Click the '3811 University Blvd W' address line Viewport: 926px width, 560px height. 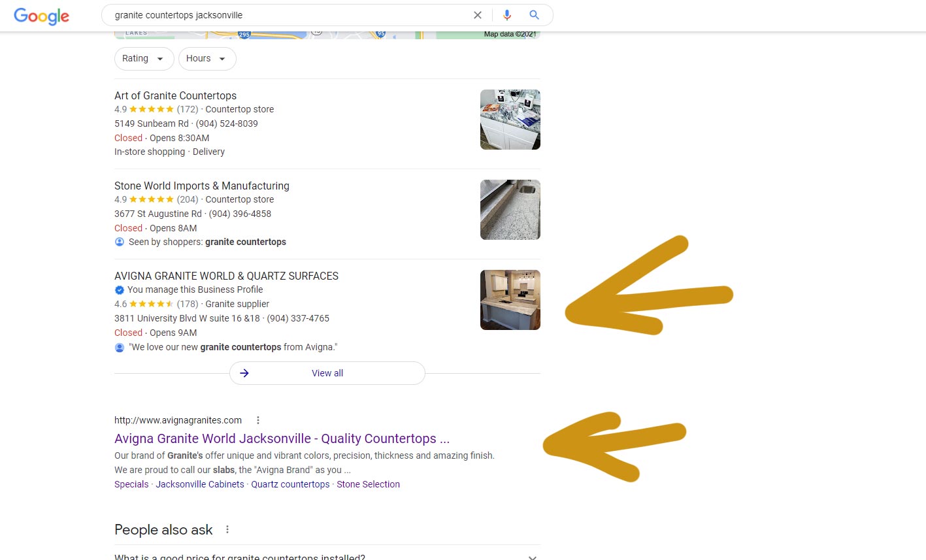pos(187,318)
